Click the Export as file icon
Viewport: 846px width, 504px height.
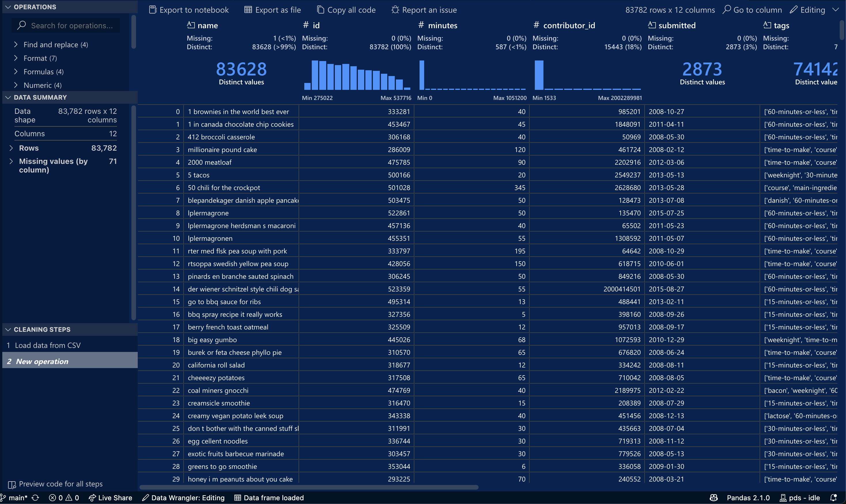248,10
